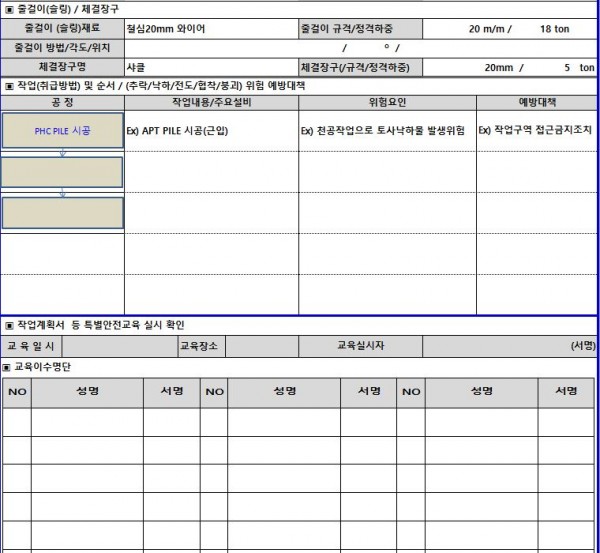
Task: Click the arrow between second and third process boxes
Action: pos(62,192)
